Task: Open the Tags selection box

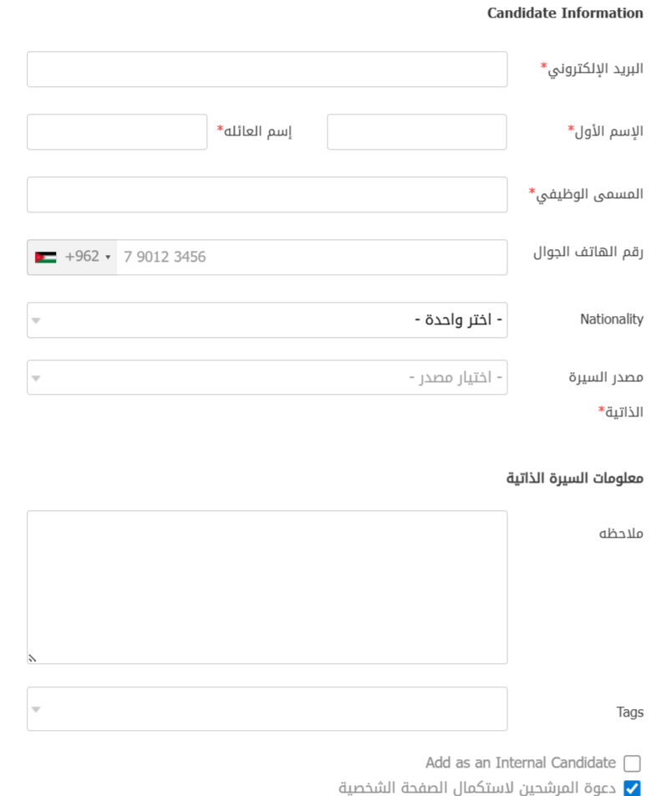Action: tap(267, 709)
